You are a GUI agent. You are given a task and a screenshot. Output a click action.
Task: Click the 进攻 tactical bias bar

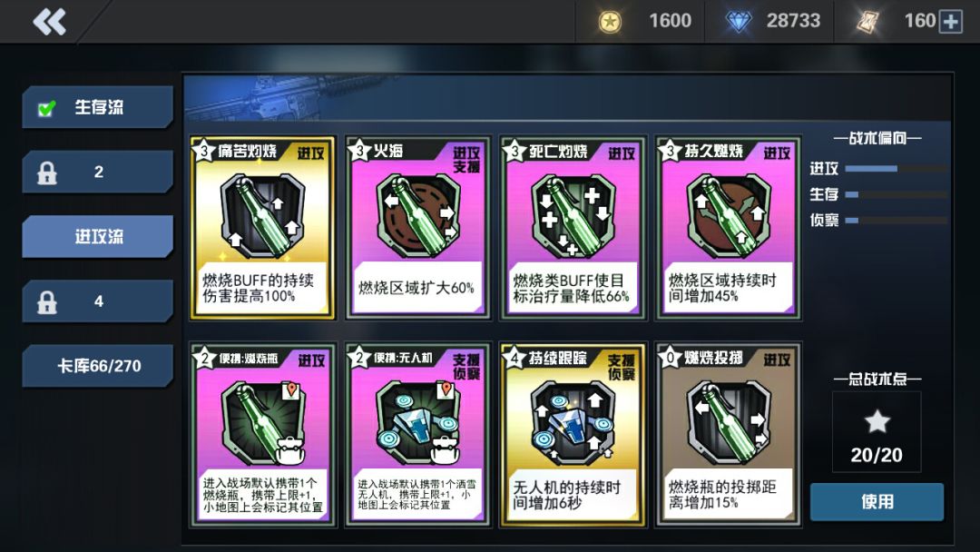coord(896,168)
